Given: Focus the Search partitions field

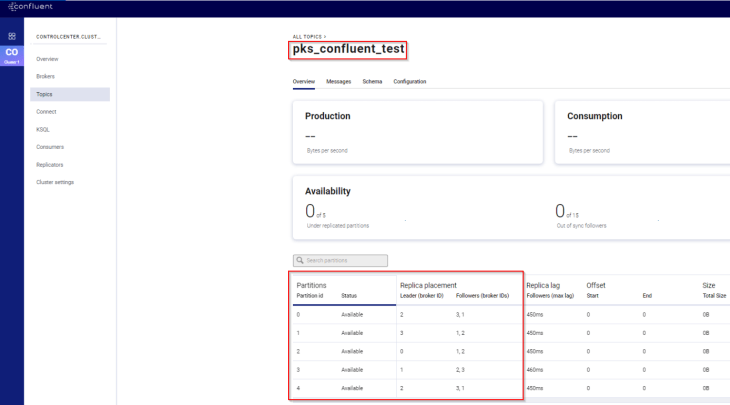Looking at the screenshot, I should (345, 261).
